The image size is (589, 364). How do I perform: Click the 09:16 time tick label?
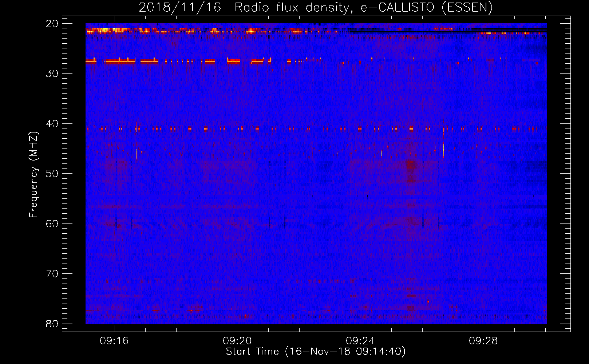[x=114, y=341]
